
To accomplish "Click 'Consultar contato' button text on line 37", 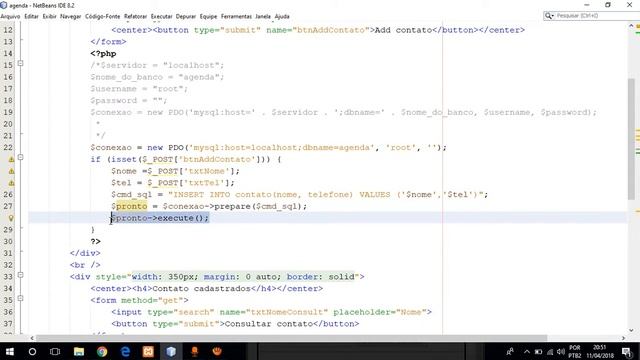I will click(x=268, y=324).
